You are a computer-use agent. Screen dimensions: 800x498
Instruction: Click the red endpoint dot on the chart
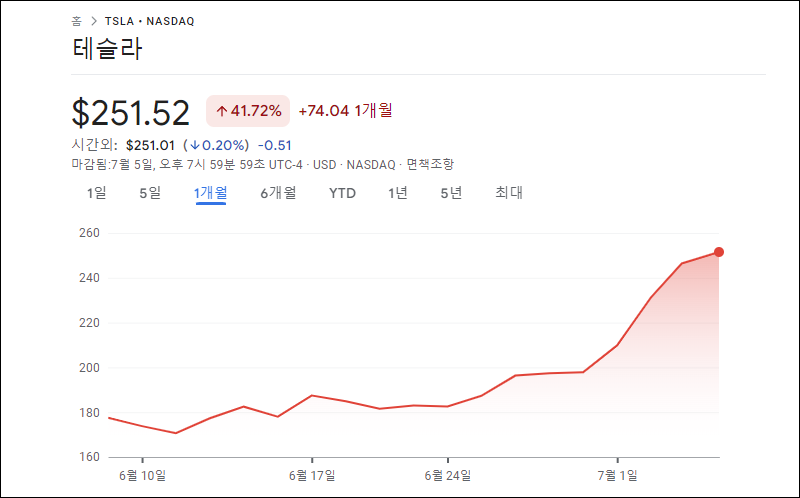pos(719,252)
